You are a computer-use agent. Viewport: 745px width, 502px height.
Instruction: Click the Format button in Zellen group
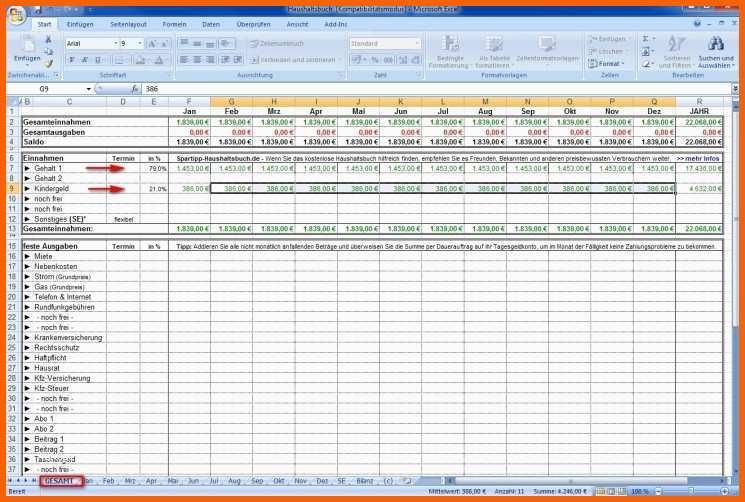pos(607,63)
